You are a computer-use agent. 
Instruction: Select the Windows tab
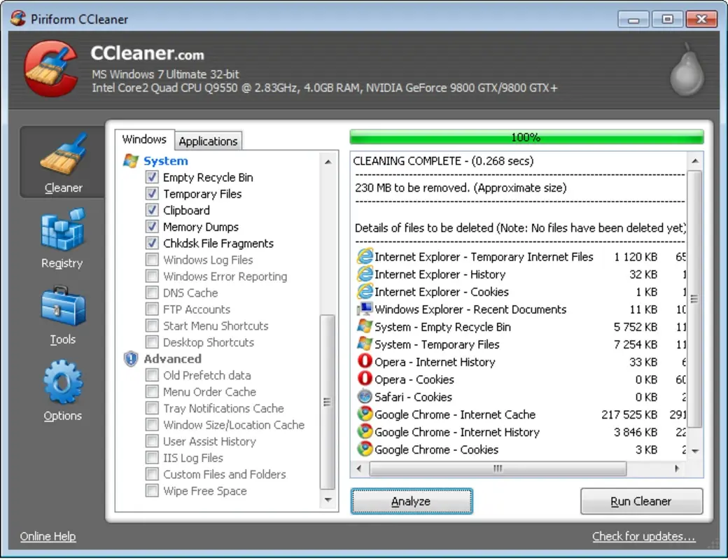click(x=144, y=139)
